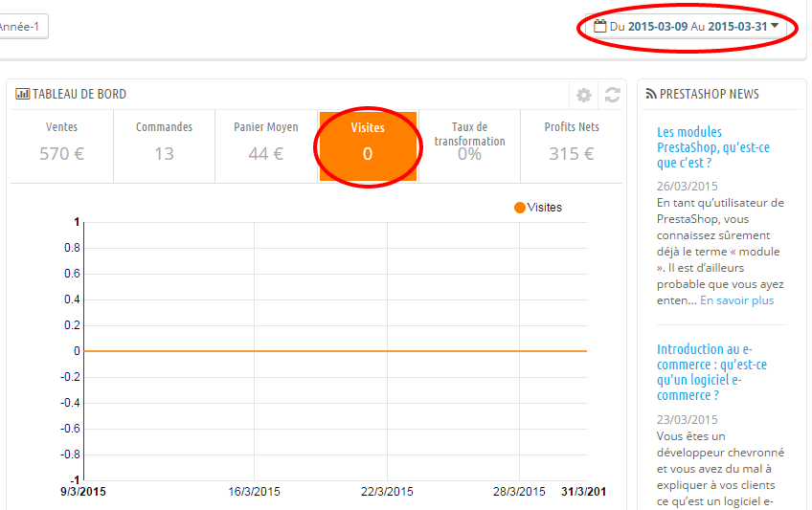Select the Taux de transformation tab

[470, 146]
